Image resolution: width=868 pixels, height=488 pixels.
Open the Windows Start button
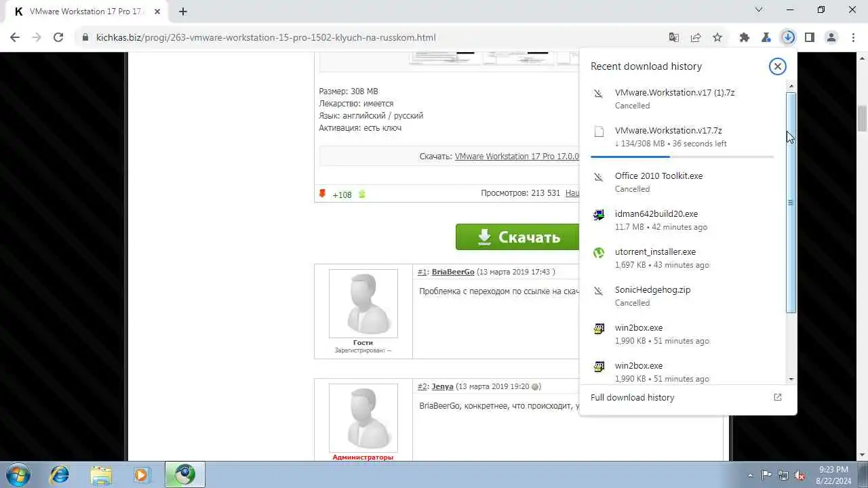click(x=17, y=474)
